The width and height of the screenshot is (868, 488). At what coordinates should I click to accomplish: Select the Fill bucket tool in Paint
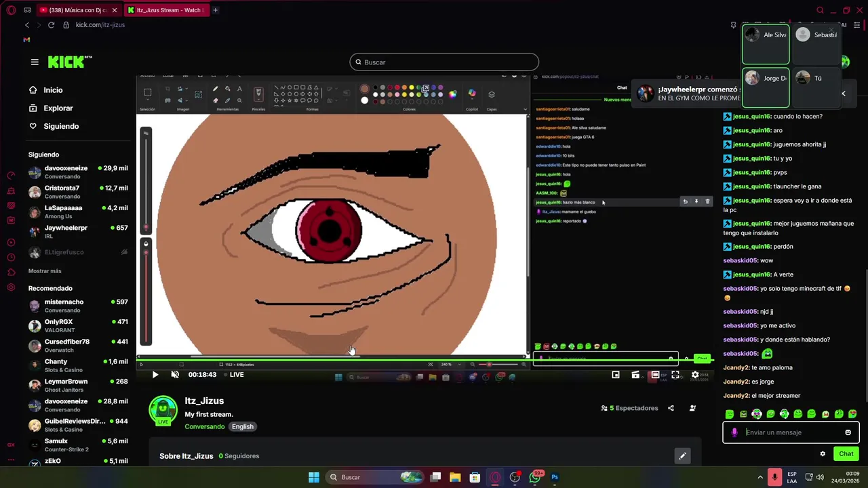(x=227, y=89)
